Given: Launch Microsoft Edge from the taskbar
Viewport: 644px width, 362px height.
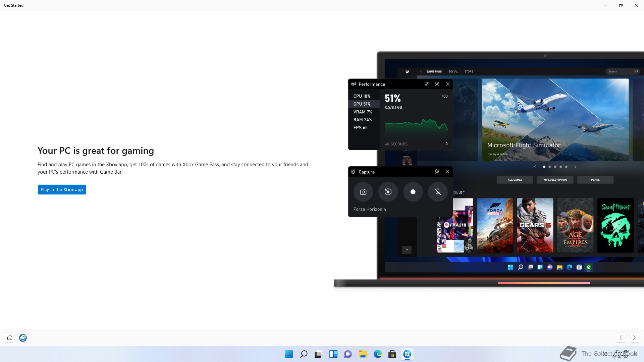Looking at the screenshot, I should [377, 354].
